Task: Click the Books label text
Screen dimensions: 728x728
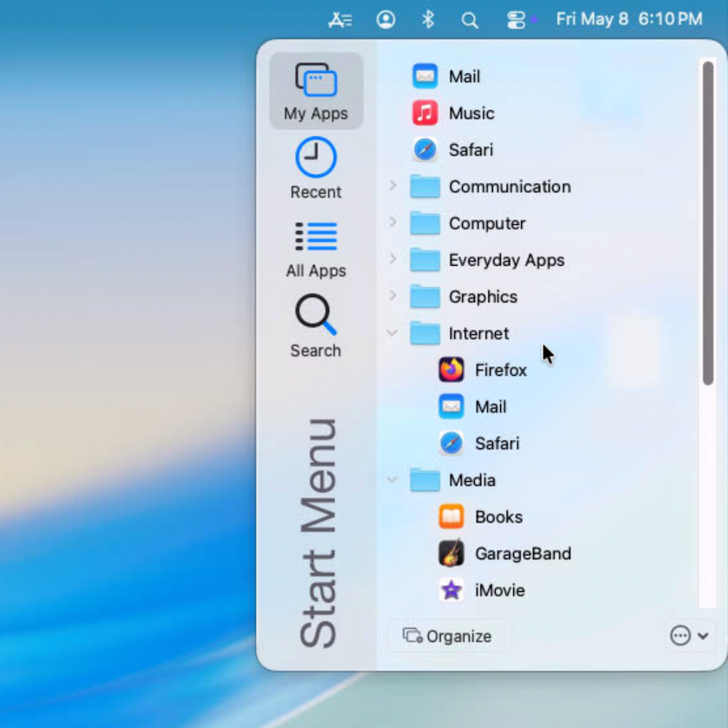Action: 499,517
